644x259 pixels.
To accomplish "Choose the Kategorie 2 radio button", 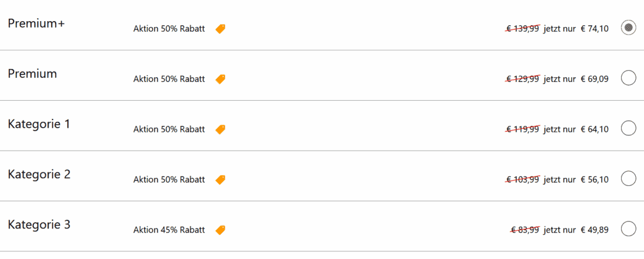I will coord(628,179).
